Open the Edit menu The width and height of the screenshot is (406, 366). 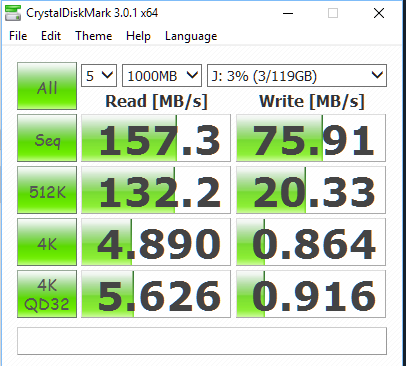[x=51, y=36]
